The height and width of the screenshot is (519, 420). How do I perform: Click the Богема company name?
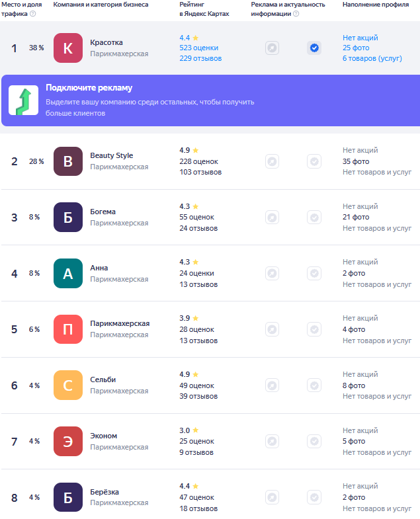103,212
